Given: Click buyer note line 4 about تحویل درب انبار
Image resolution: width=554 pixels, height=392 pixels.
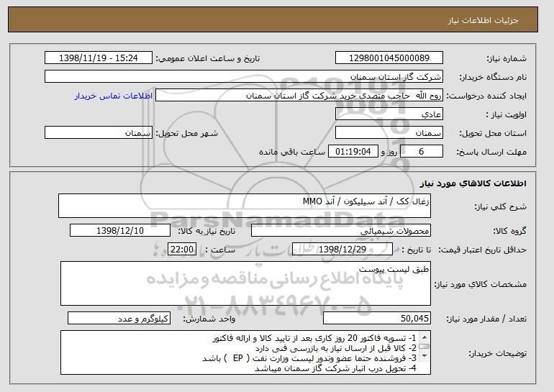Looking at the screenshot, I should [x=336, y=368].
